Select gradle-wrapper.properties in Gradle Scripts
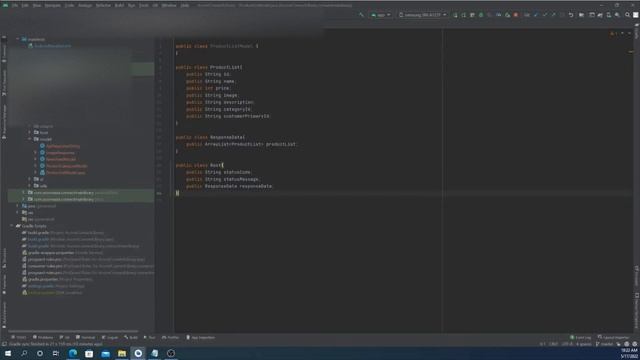640x360 pixels. [62, 253]
